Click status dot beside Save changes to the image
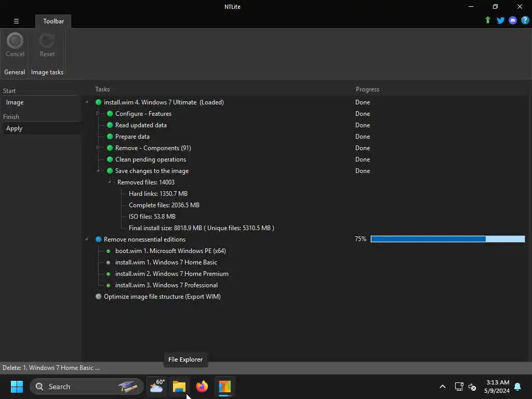This screenshot has height=399, width=532. [x=110, y=170]
